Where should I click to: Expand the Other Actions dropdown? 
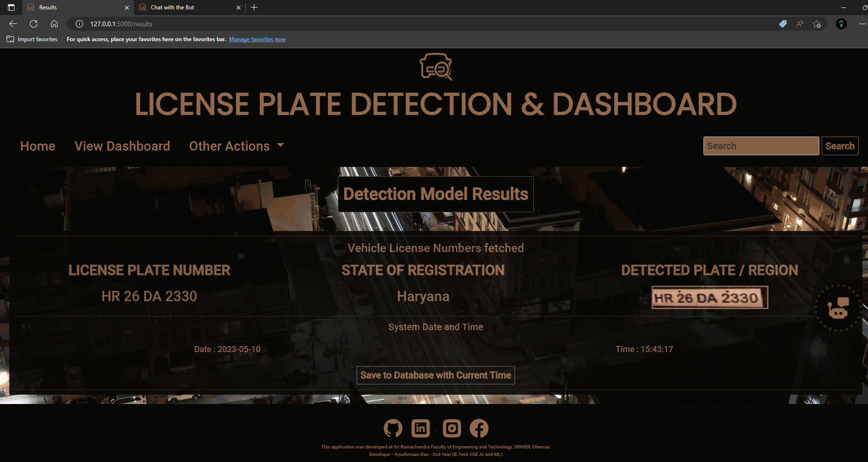[x=236, y=146]
